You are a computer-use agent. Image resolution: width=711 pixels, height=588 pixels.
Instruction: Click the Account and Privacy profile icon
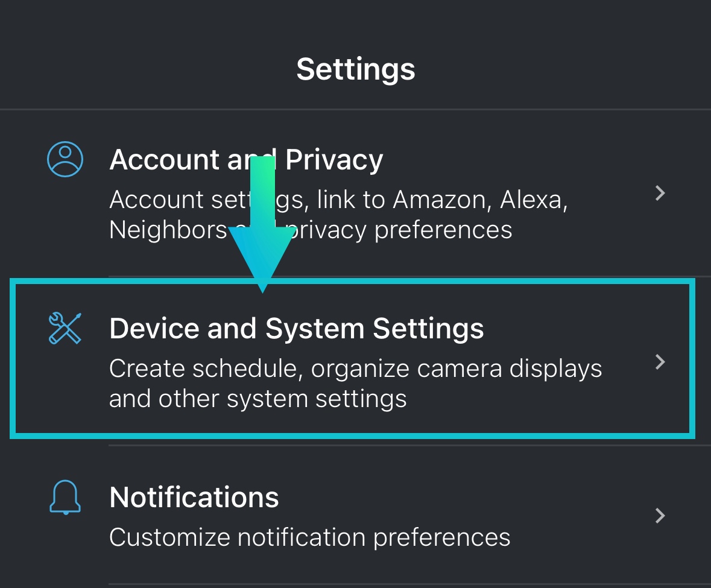(x=65, y=160)
